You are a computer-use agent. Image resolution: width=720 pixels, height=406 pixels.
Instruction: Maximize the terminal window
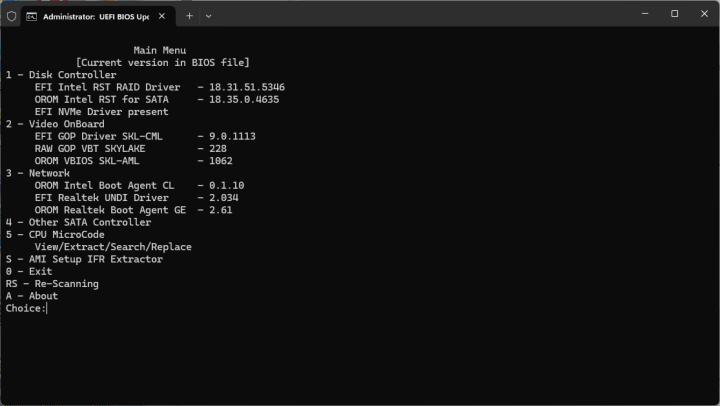click(x=675, y=14)
